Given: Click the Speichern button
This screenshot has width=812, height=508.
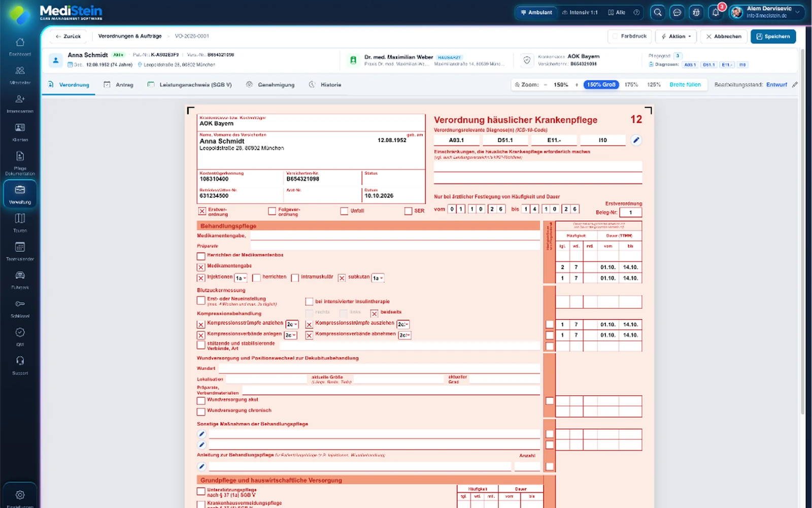Looking at the screenshot, I should [x=773, y=37].
